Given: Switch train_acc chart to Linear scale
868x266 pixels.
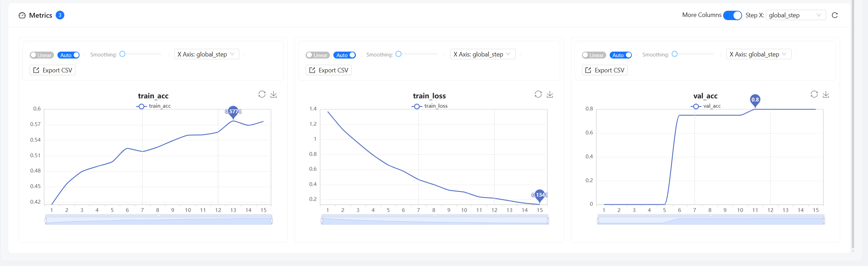Looking at the screenshot, I should tap(41, 55).
